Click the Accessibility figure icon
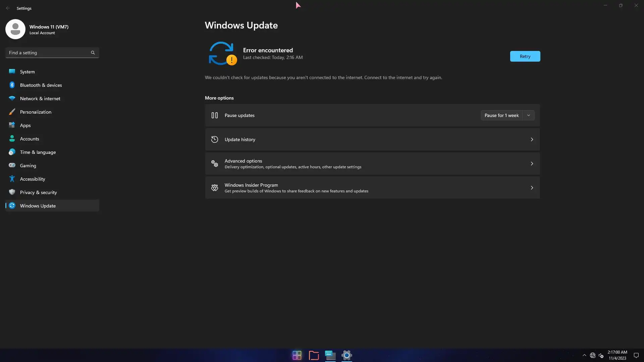The image size is (644, 362). [12, 179]
